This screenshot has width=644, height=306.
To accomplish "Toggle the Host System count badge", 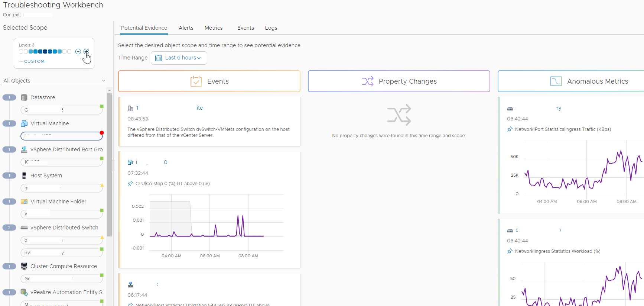I will [9, 175].
